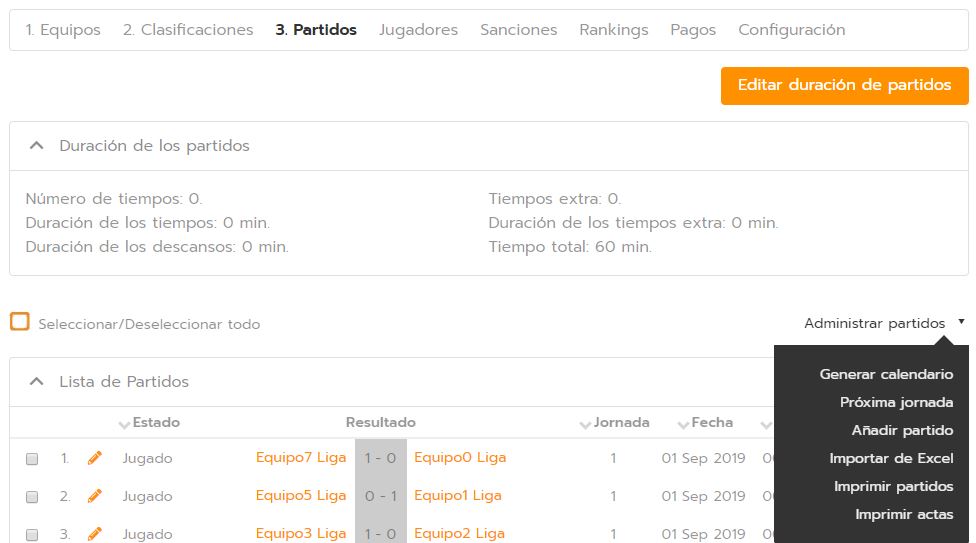Select Importar de Excel option
976x543 pixels.
tap(891, 458)
